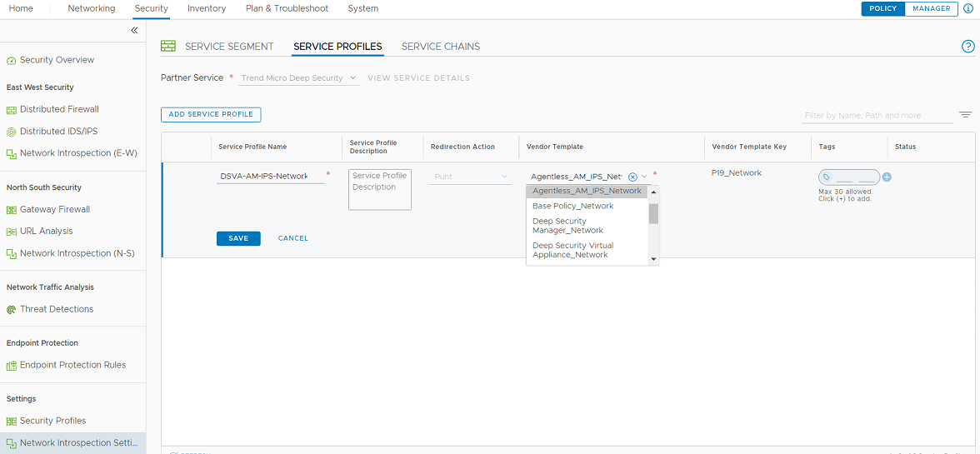
Task: Click the Service Profile Description field
Action: pos(379,190)
